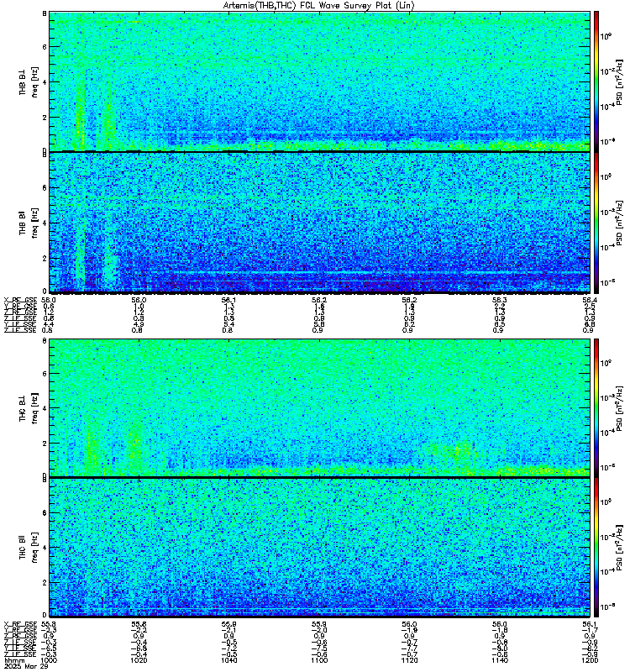Click THC Y_RE_GSE value "-1.7" at 1200
The height and width of the screenshot is (672, 630).
[x=590, y=630]
